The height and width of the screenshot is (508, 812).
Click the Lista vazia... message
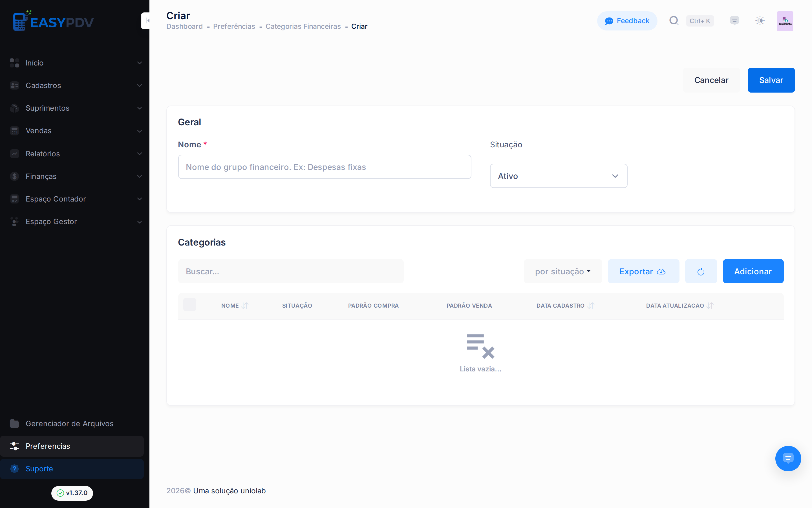(480, 369)
